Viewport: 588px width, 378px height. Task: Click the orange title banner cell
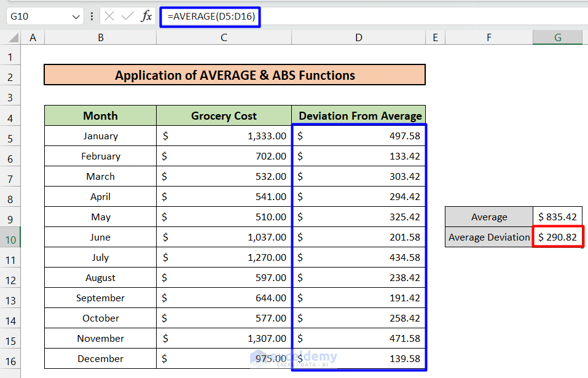point(234,75)
